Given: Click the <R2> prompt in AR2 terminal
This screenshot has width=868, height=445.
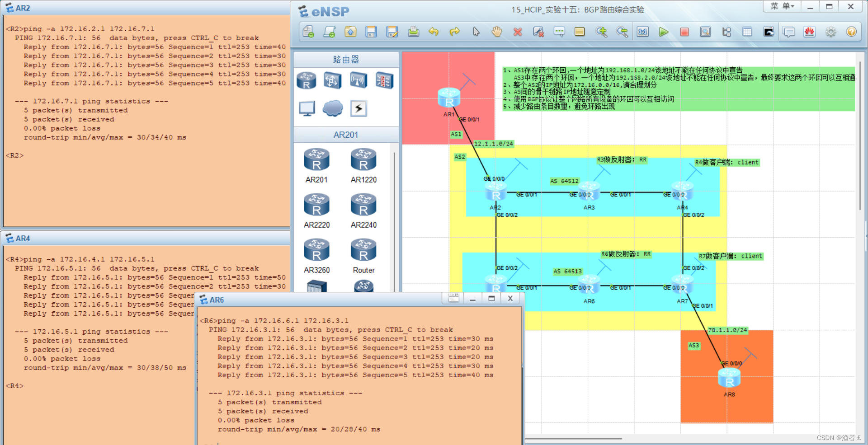Looking at the screenshot, I should [14, 155].
